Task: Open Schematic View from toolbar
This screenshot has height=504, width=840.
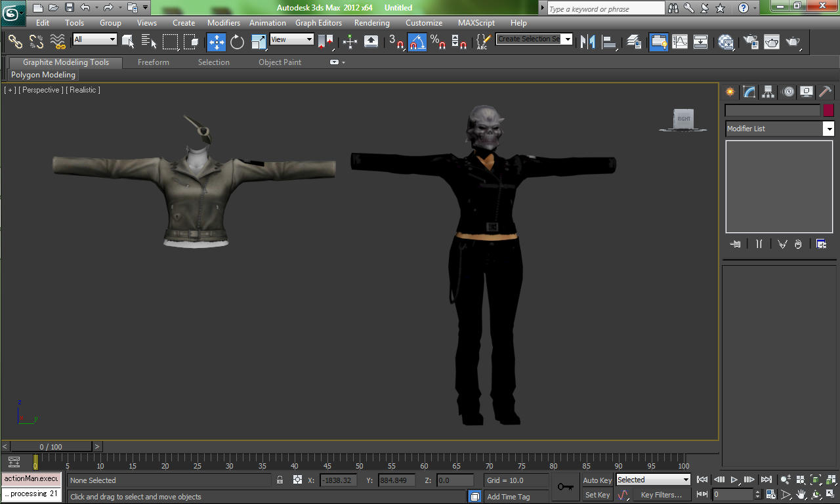Action: (x=701, y=42)
